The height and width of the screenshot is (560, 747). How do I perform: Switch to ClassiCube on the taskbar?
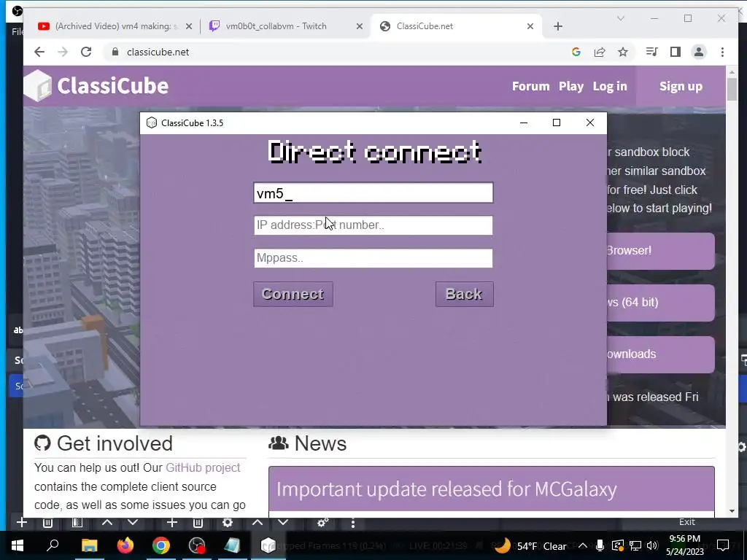268,545
